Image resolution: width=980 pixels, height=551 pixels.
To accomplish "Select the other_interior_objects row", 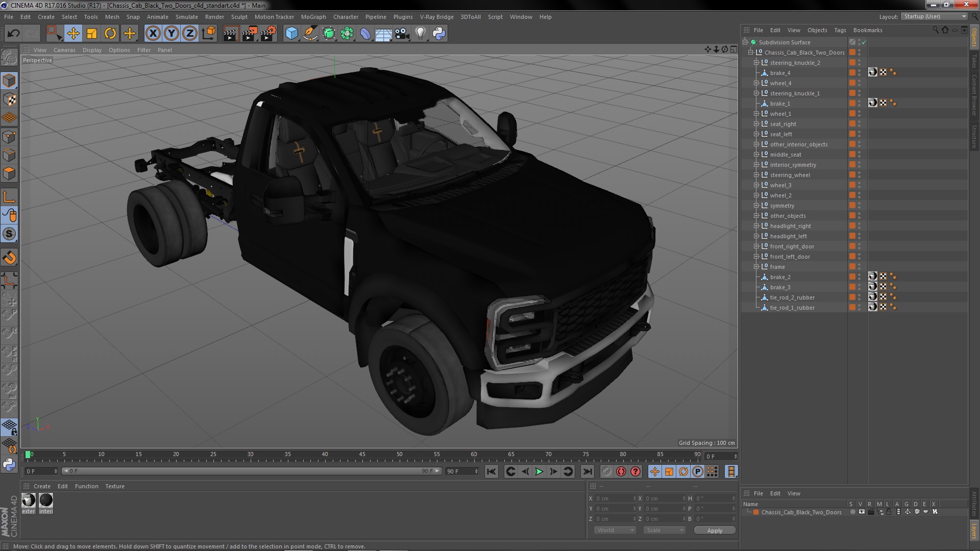I will (x=799, y=144).
